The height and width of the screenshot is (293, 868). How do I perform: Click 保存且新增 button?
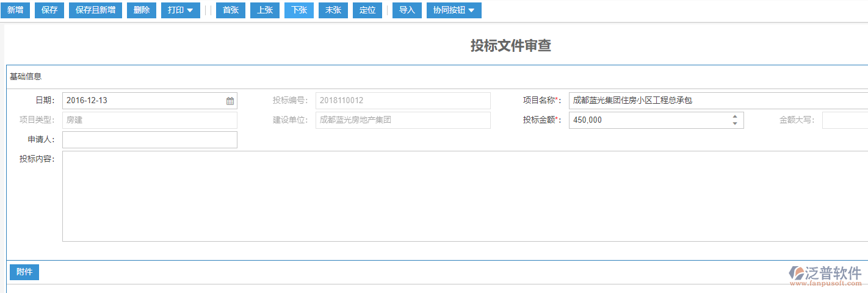click(x=95, y=10)
